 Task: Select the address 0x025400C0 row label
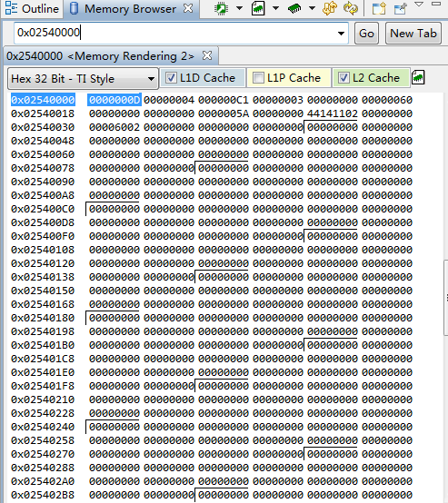pyautogui.click(x=43, y=209)
